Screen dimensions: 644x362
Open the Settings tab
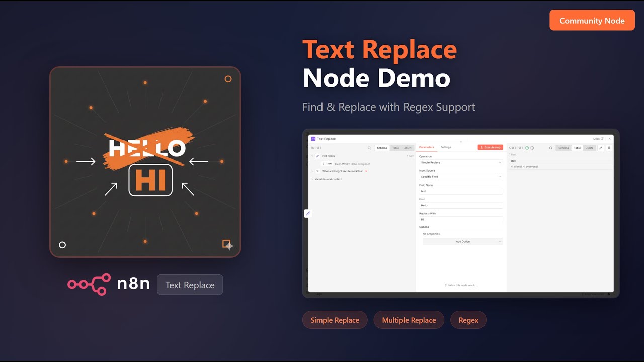click(446, 147)
